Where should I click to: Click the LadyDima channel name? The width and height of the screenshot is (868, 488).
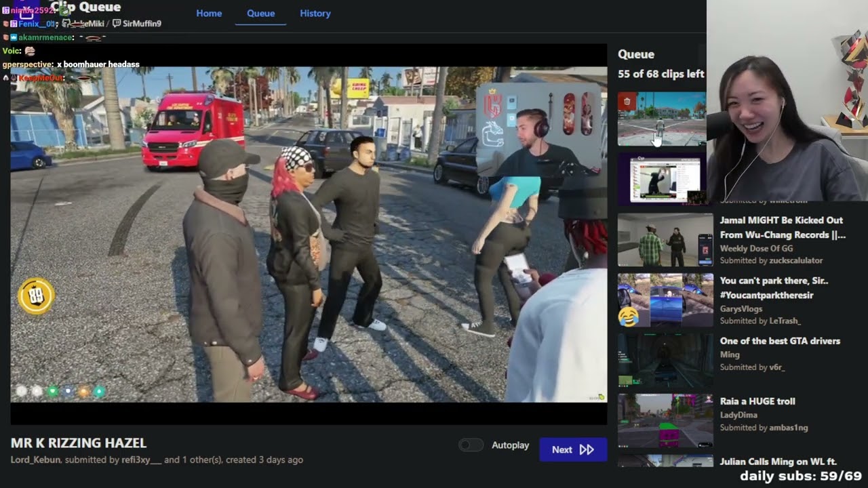738,415
